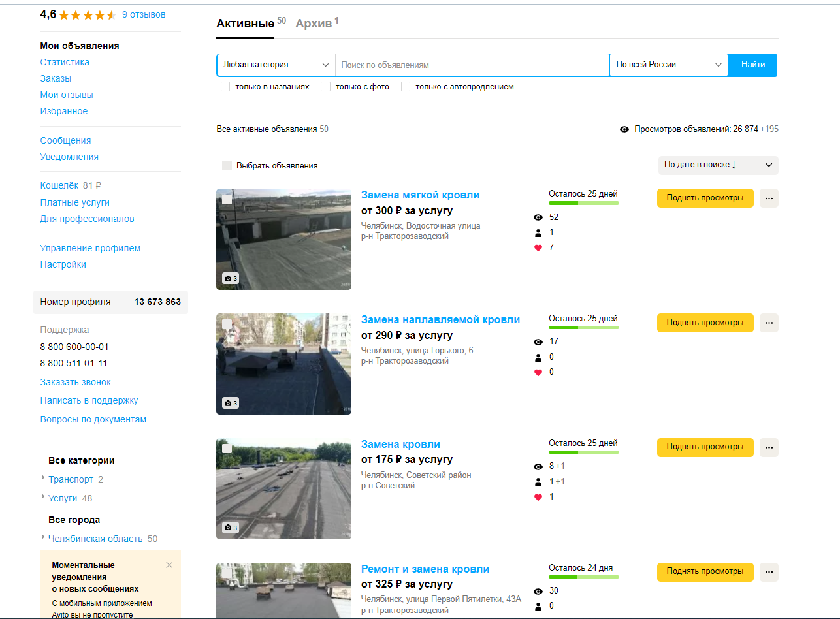Select the Замена кровли listing checkbox
Screen dimensions: 840x619
click(x=227, y=449)
